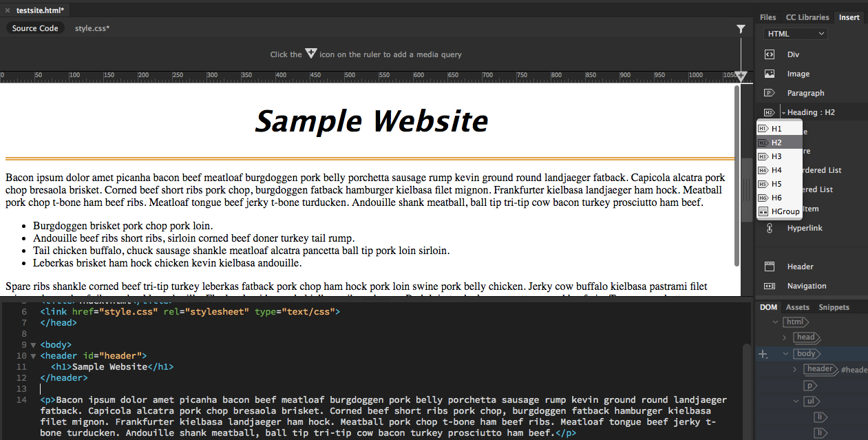Image resolution: width=868 pixels, height=440 pixels.
Task: Choose H4 from heading dropdown list
Action: pyautogui.click(x=779, y=170)
